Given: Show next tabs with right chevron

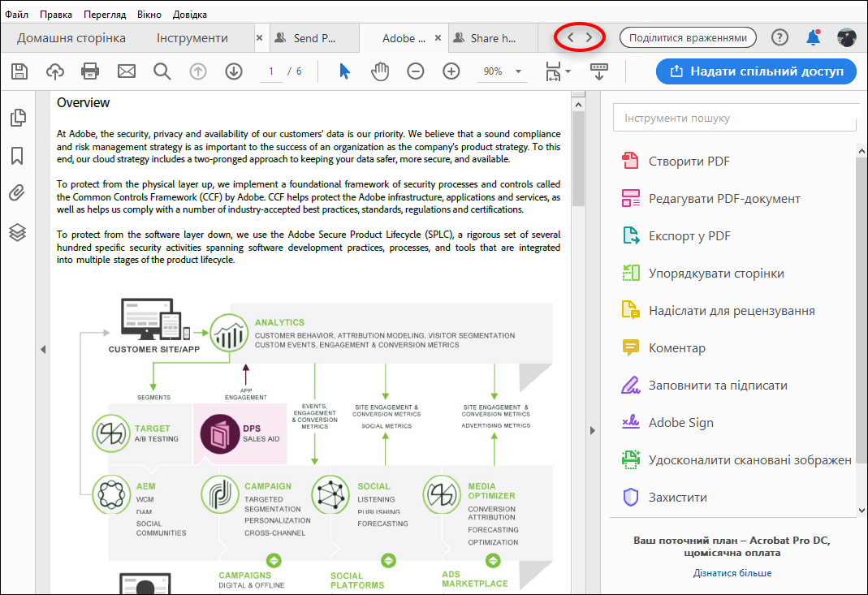Looking at the screenshot, I should 589,37.
